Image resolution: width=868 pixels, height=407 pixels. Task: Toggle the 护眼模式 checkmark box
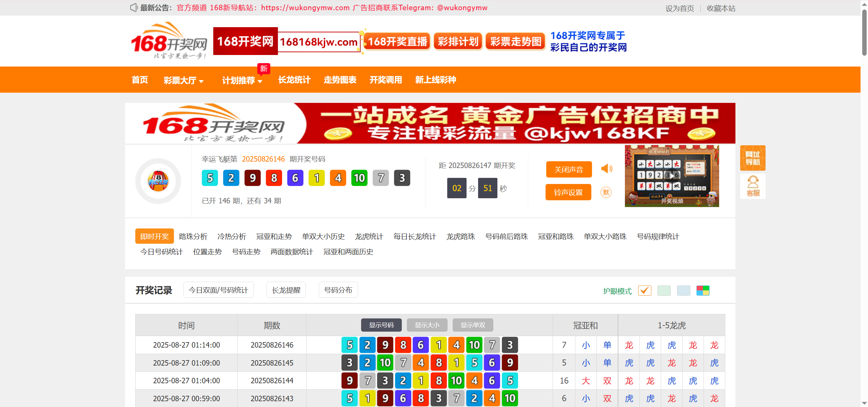(x=644, y=291)
